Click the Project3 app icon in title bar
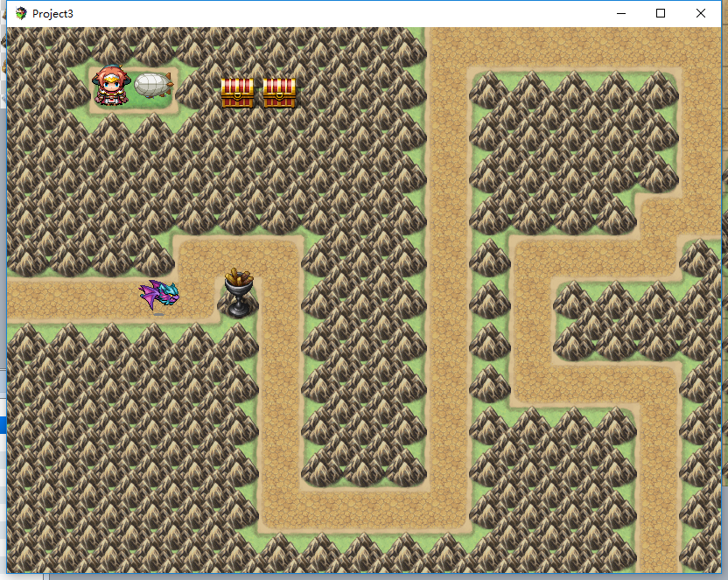Image resolution: width=728 pixels, height=580 pixels. (21, 13)
